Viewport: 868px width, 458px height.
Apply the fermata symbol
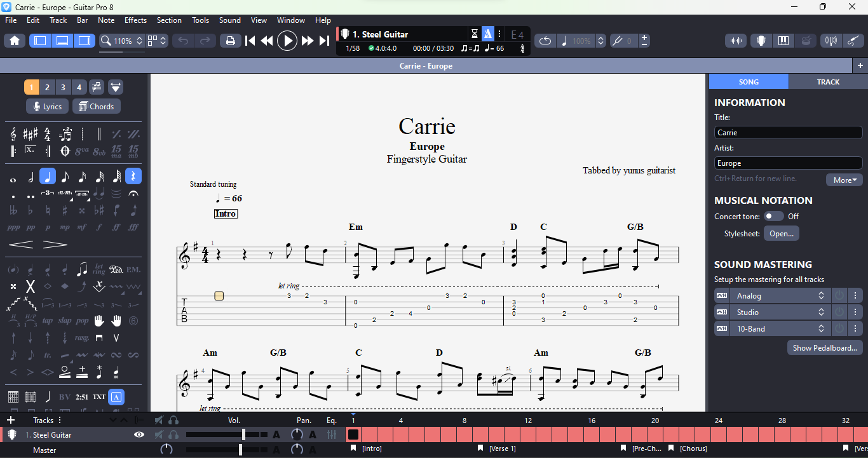coord(133,193)
